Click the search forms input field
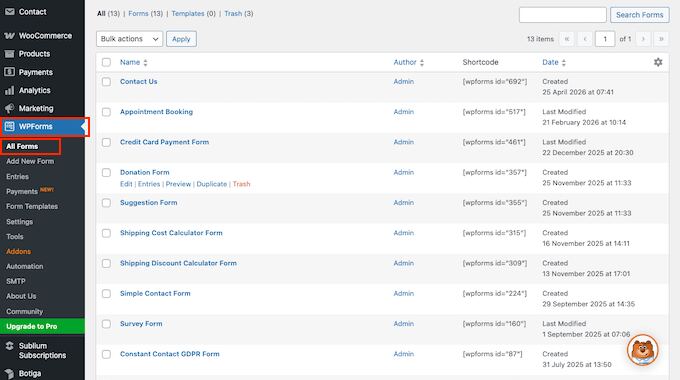Viewport: 680px width, 380px height. click(x=562, y=15)
